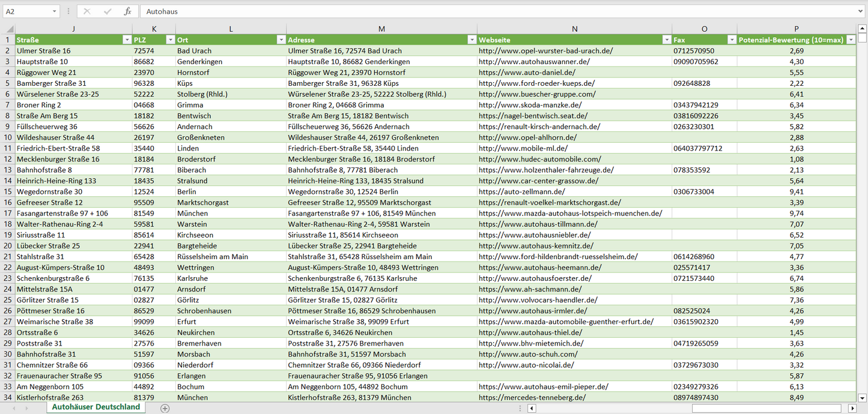This screenshot has width=868, height=414.
Task: Add a new sheet with plus icon
Action: pyautogui.click(x=165, y=408)
